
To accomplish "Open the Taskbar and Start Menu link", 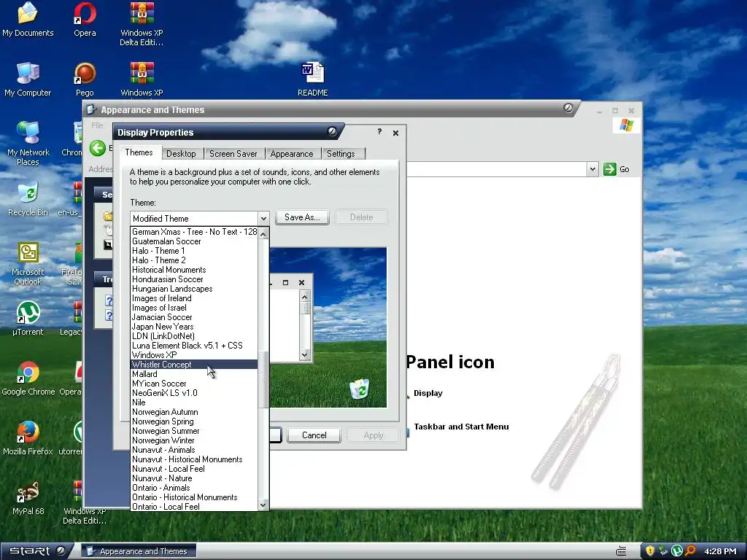I will 461,427.
